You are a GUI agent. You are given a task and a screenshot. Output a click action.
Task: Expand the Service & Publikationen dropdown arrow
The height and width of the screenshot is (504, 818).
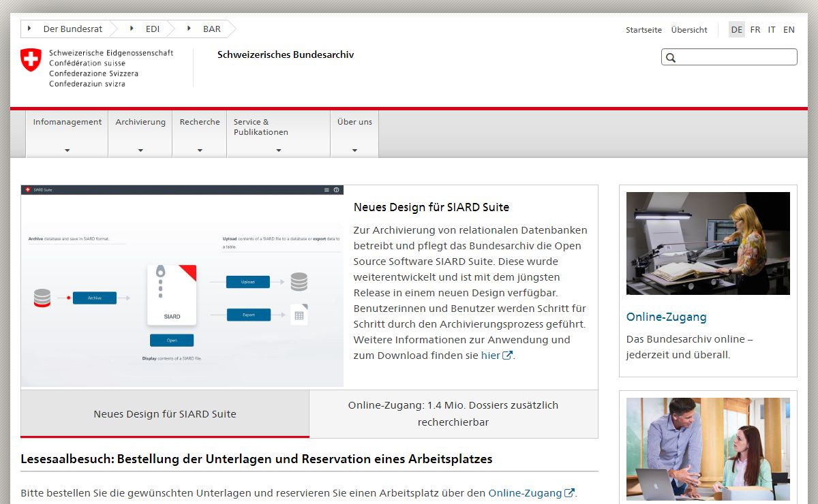(278, 151)
